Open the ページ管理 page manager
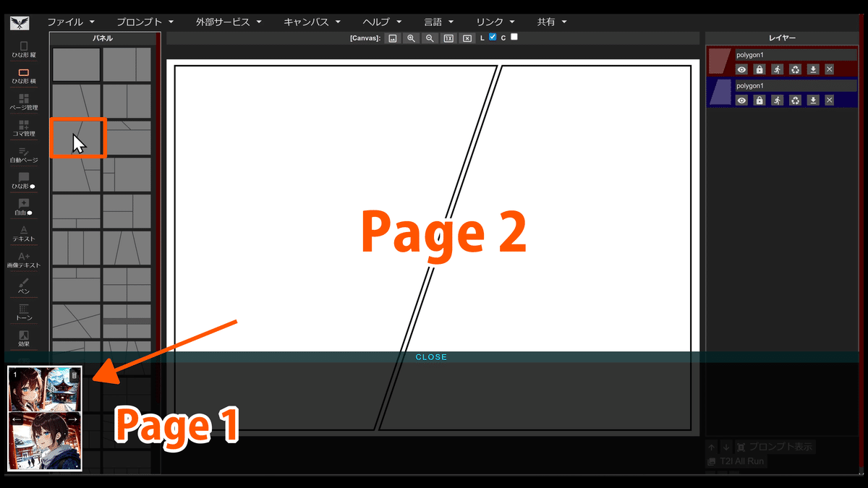The image size is (868, 488). [x=22, y=103]
